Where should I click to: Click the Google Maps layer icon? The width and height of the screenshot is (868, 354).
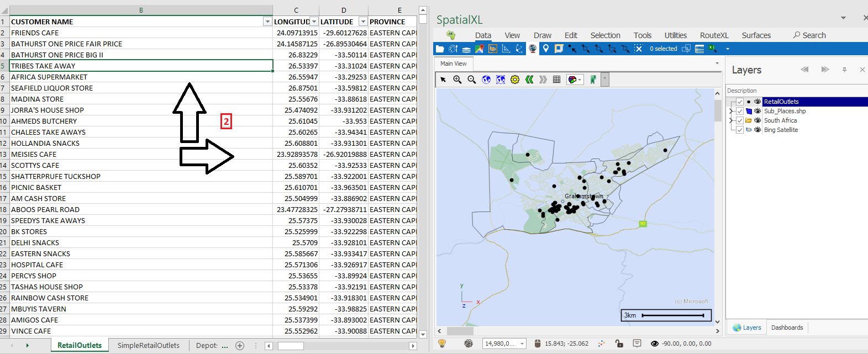[479, 49]
